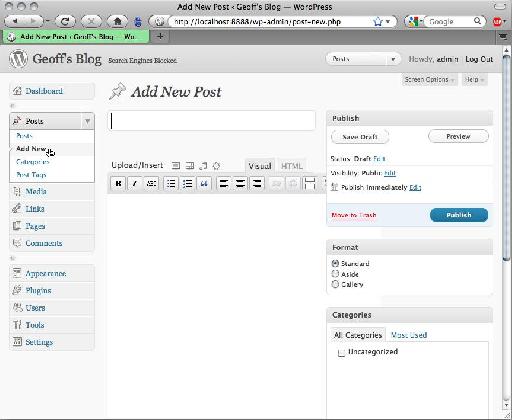Click the browser back arrow button
512x420 pixels.
tap(16, 21)
